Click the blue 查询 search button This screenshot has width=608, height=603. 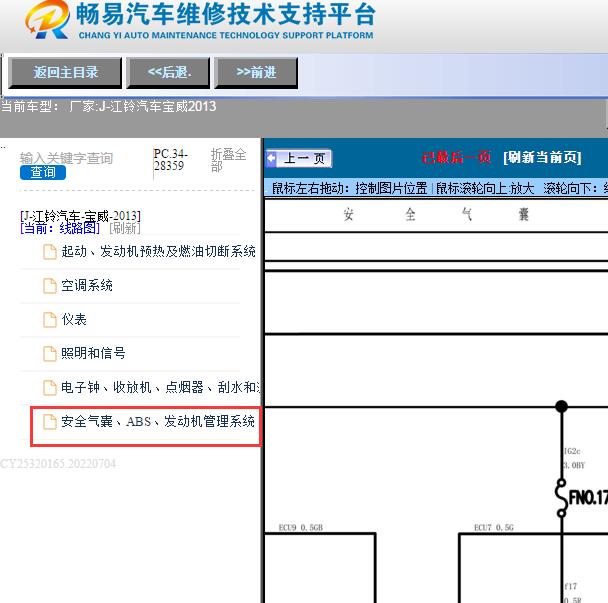click(x=43, y=173)
